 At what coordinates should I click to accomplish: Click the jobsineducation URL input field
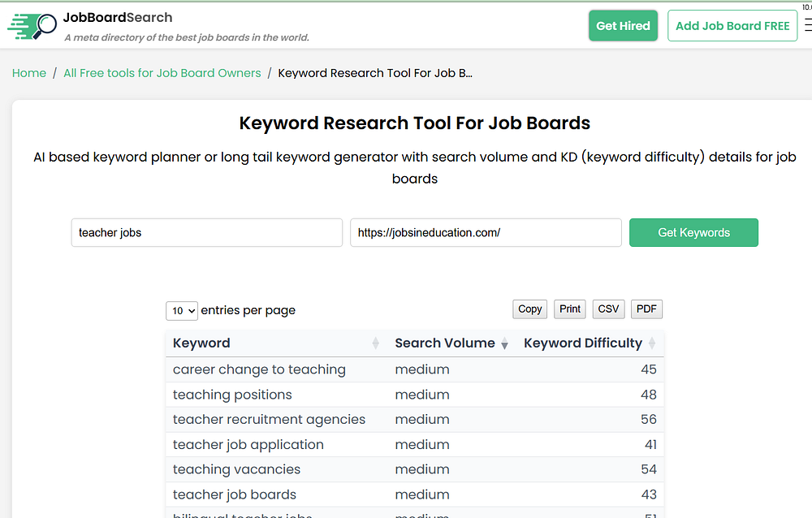pos(485,232)
